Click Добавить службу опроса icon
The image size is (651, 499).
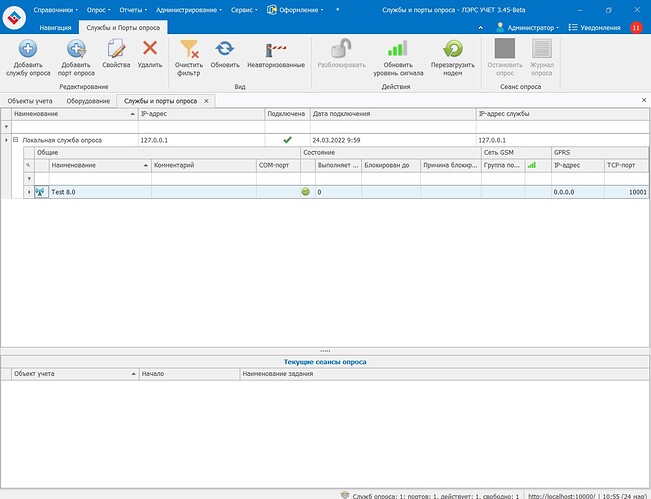pyautogui.click(x=28, y=49)
